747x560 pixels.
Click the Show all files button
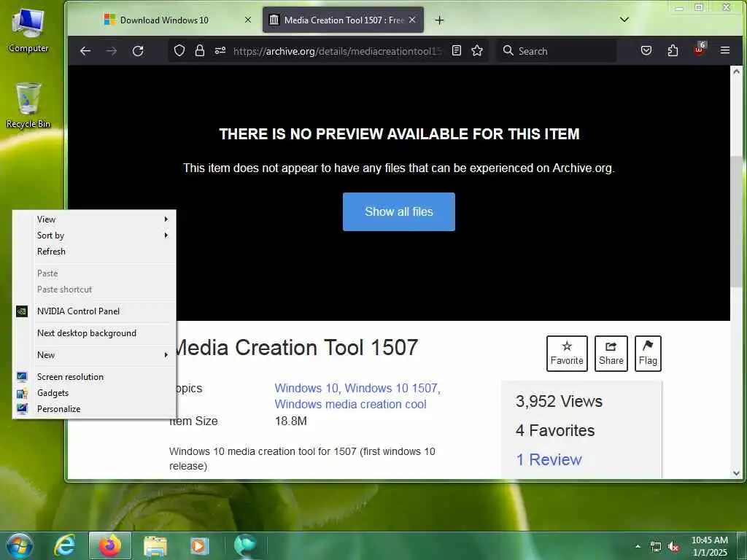pos(399,212)
